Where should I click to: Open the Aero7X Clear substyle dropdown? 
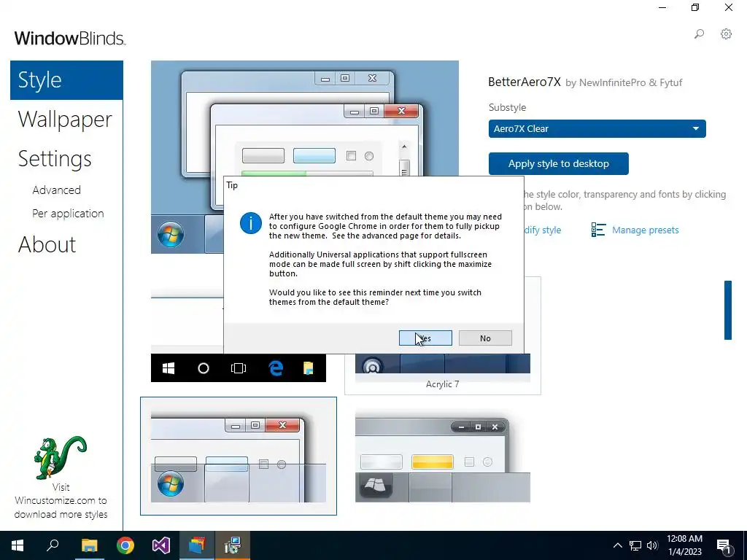pyautogui.click(x=597, y=128)
